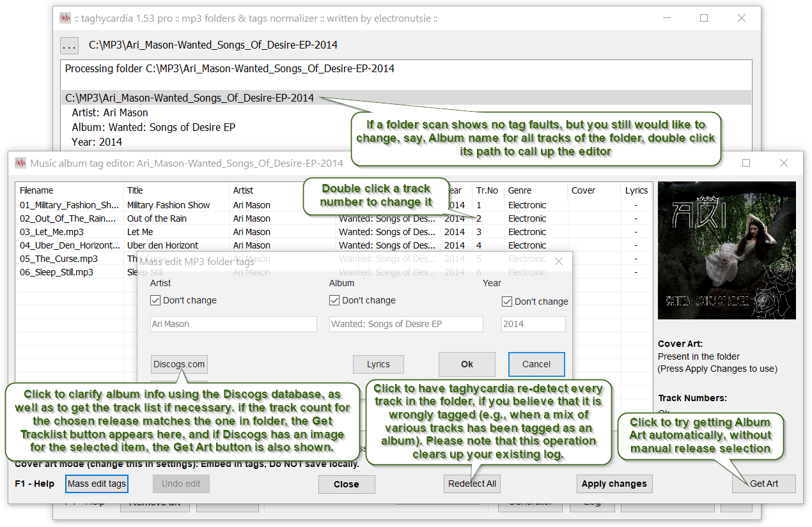This screenshot has width=812, height=527.
Task: Close the tag editor with Close button
Action: pos(347,484)
